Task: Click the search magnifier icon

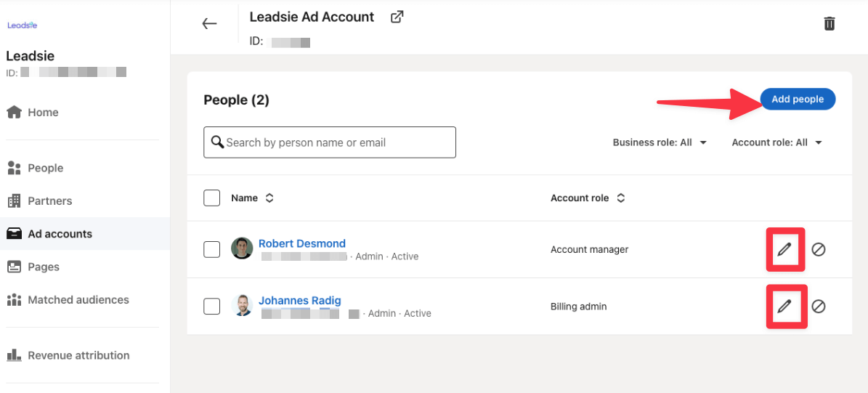Action: [218, 142]
